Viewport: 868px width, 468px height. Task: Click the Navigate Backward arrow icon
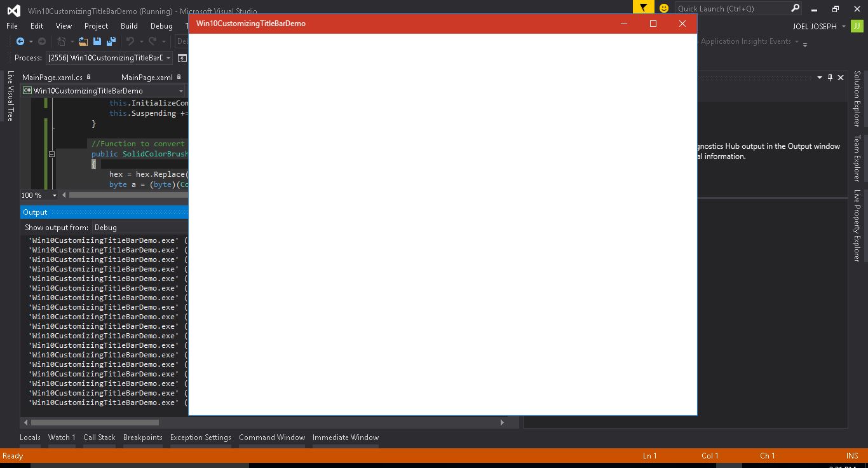tap(20, 41)
